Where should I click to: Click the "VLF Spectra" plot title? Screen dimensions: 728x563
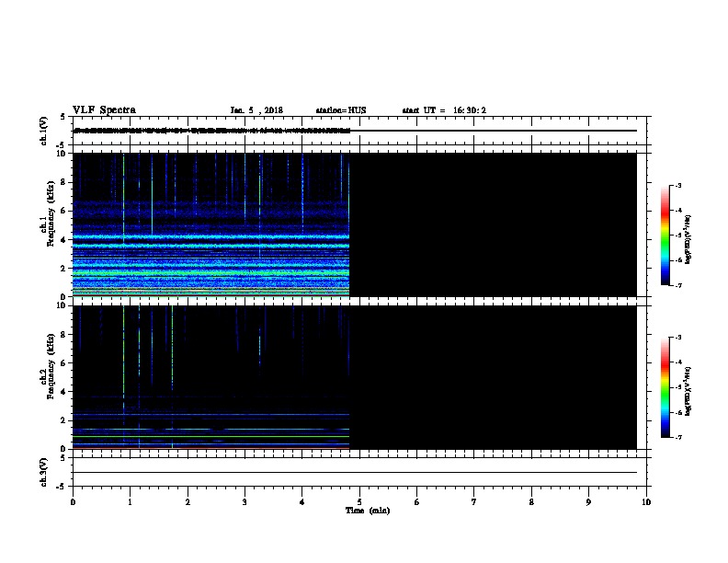(x=104, y=110)
